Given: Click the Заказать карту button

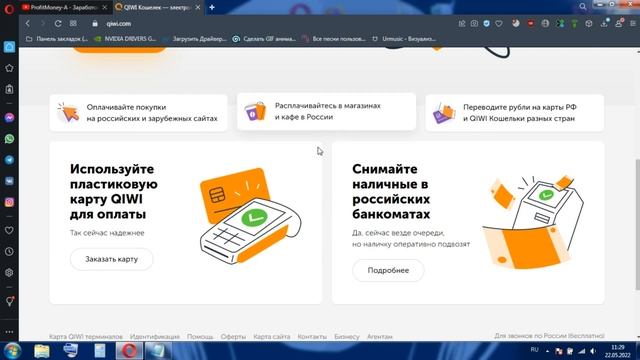Looking at the screenshot, I should coord(111,259).
